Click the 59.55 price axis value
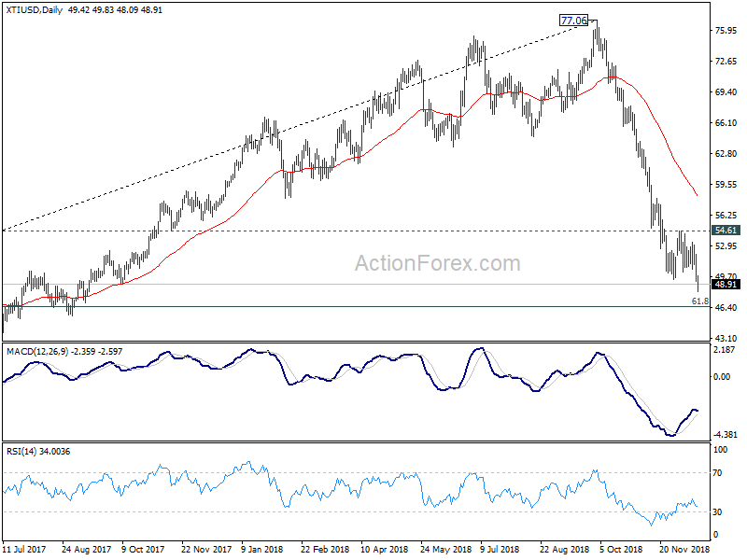747x560 pixels. pos(726,184)
